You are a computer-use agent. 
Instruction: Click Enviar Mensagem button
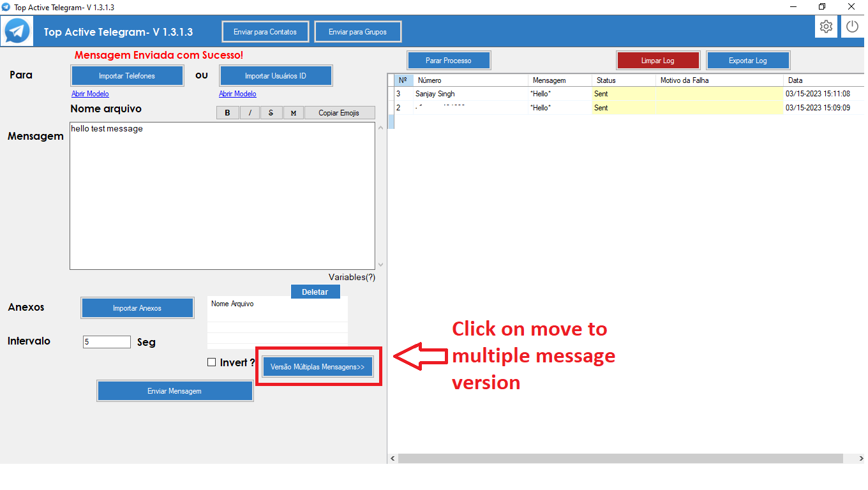click(x=175, y=391)
